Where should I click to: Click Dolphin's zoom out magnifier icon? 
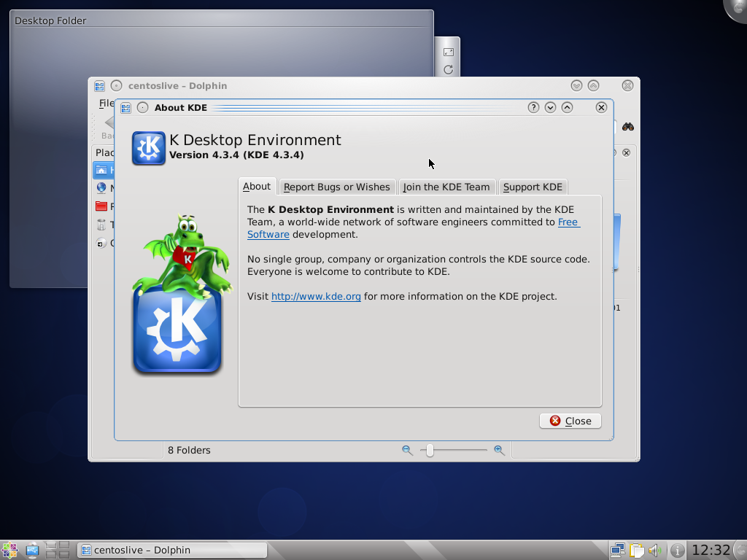pos(407,450)
